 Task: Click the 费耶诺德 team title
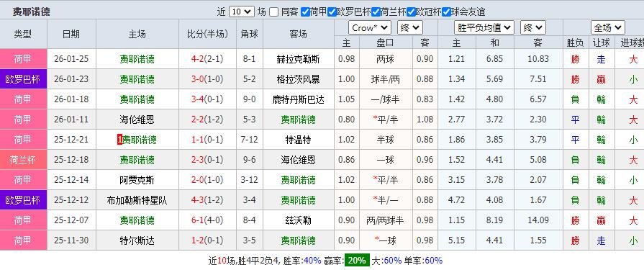click(x=31, y=12)
